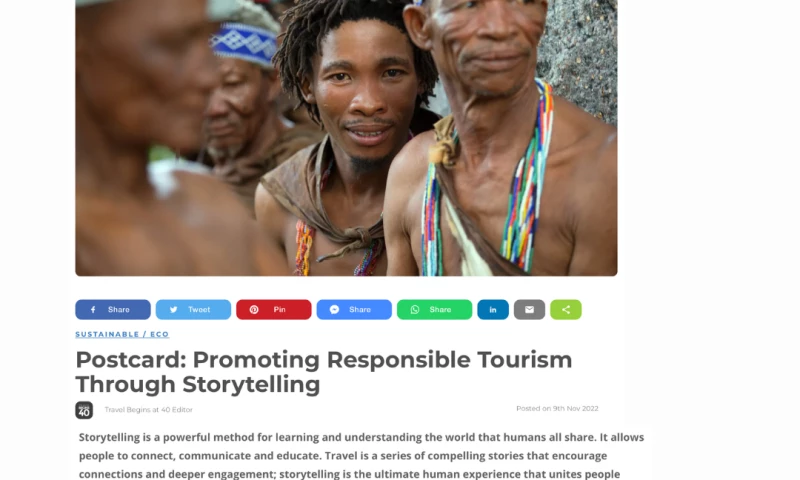Open the Sustainable / Eco category link
Screen dimensions: 800x480
(x=122, y=334)
